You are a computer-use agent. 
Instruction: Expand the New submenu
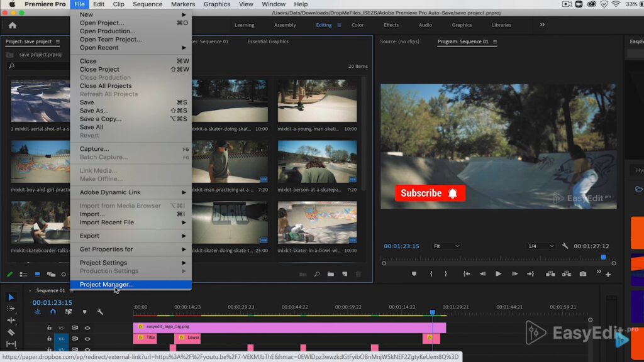coord(131,14)
